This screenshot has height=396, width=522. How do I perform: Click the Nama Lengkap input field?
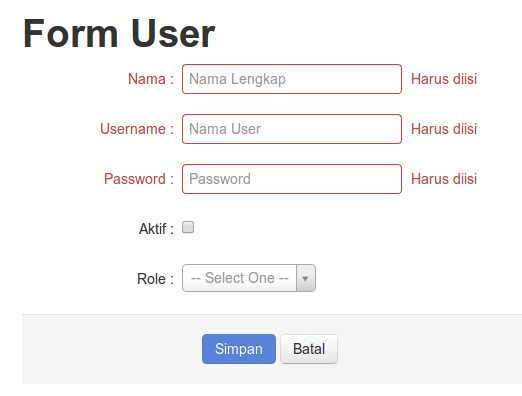click(x=292, y=79)
